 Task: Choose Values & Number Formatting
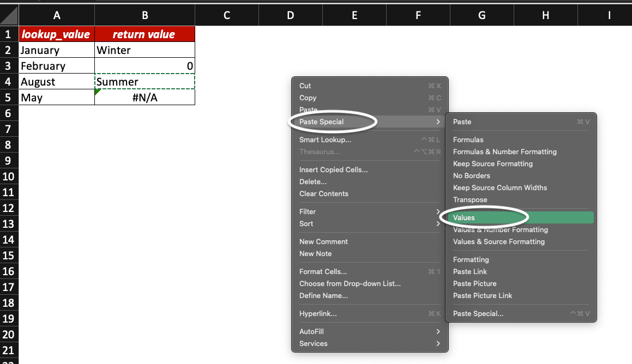tap(500, 229)
